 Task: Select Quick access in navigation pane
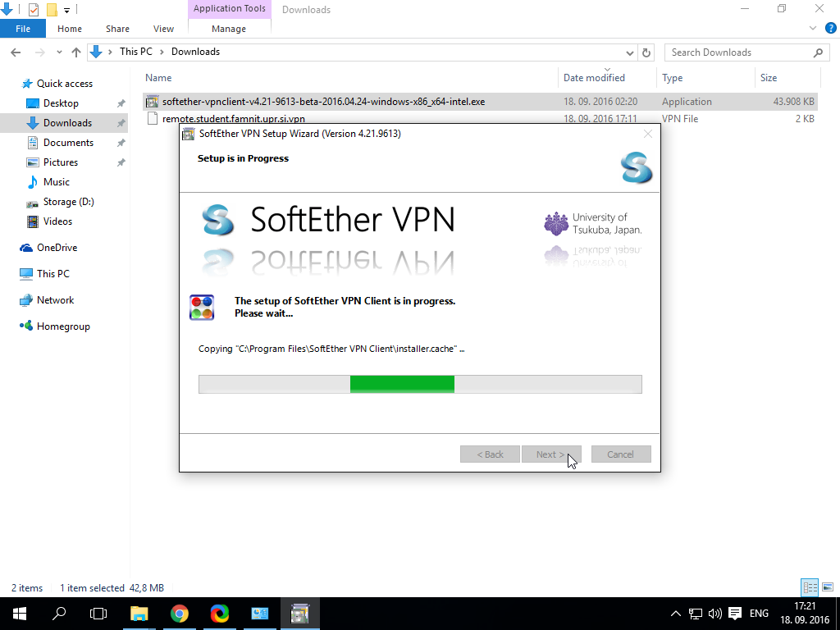tap(64, 84)
